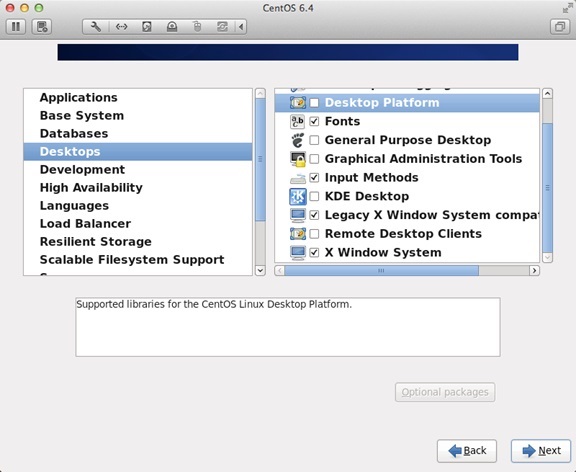Pause the virtual machine
Viewport: 576px width, 472px height.
point(16,26)
